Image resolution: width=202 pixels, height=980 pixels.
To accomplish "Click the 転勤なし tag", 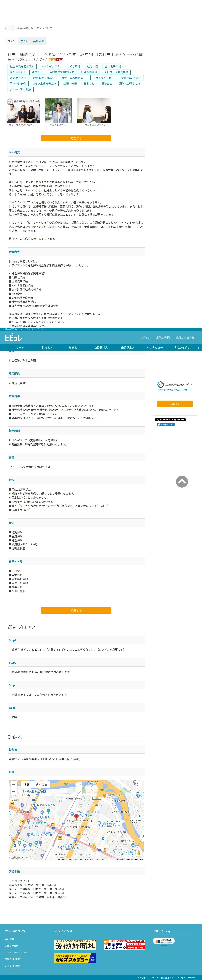I will pos(89,83).
